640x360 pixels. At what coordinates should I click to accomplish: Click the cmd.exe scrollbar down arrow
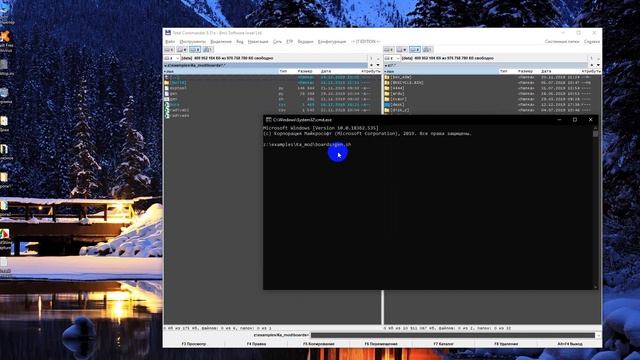coord(596,287)
